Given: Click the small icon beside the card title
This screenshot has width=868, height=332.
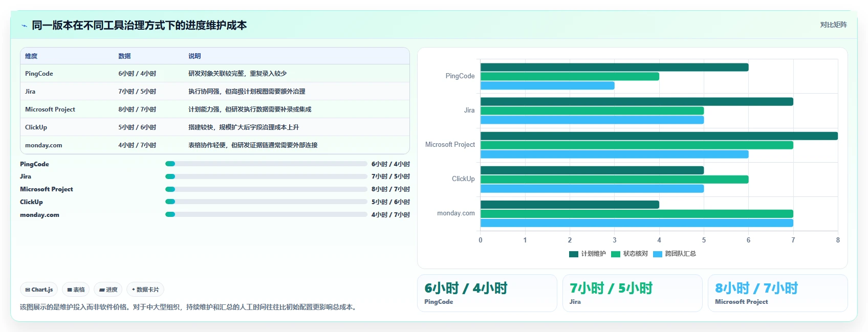Looking at the screenshot, I should [24, 26].
